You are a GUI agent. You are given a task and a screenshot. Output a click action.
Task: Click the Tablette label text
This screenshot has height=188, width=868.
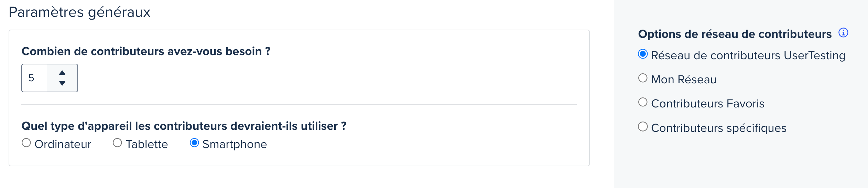tap(147, 144)
